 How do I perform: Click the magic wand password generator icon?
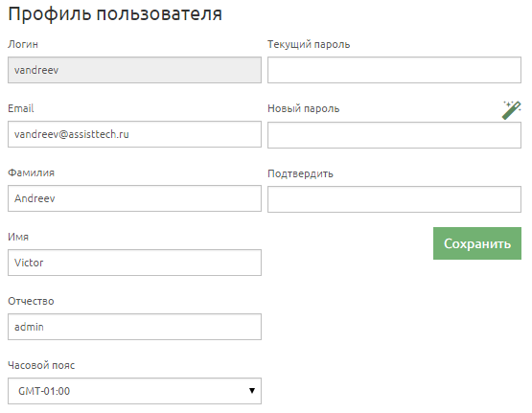click(x=511, y=110)
